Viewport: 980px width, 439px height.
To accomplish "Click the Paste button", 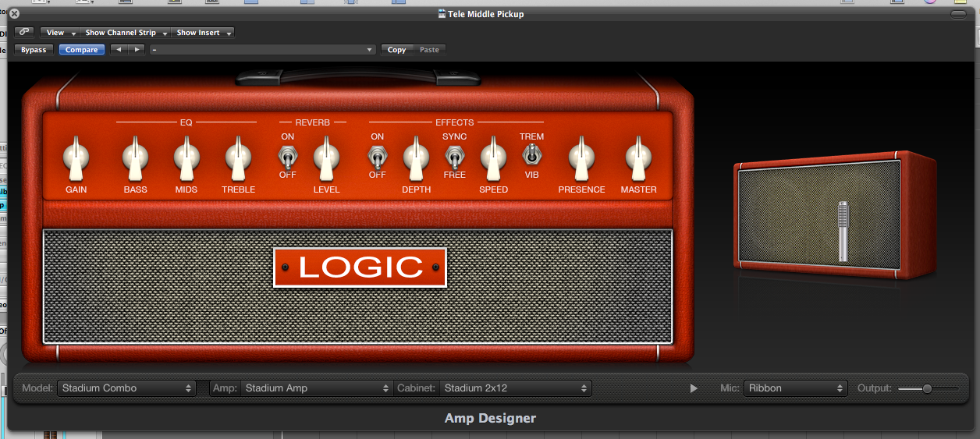I will coord(429,50).
